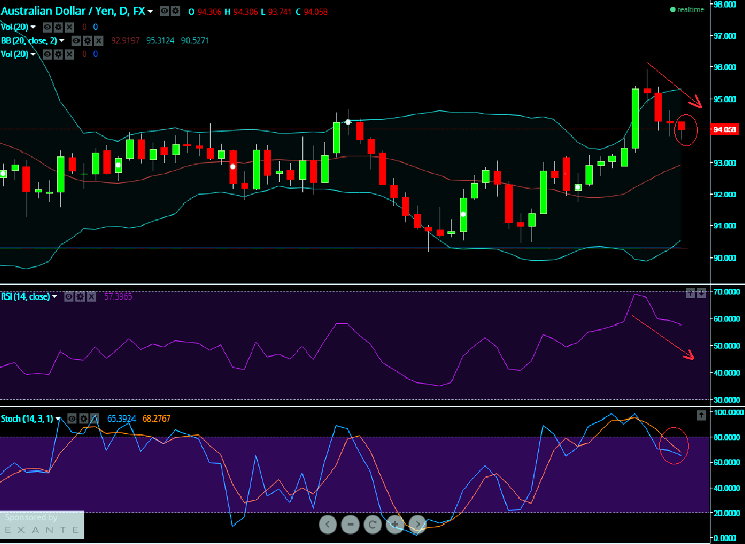745x544 pixels.
Task: Click the RSI value 57.3365
Action: tap(118, 297)
